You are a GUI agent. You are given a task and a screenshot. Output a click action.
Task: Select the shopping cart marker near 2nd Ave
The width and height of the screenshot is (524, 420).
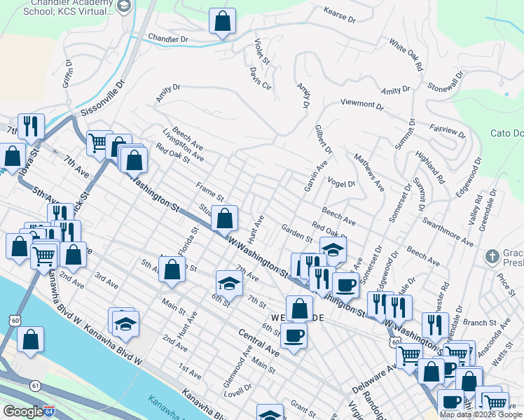[43, 258]
